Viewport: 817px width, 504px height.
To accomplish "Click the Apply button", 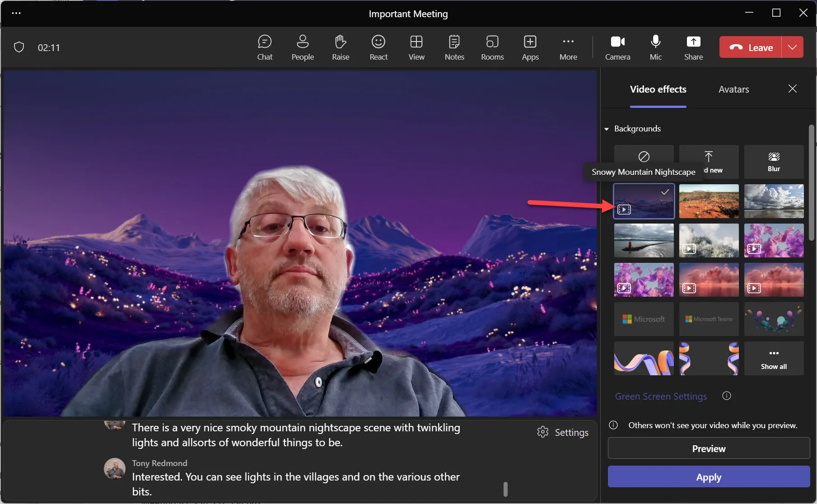I will coord(709,477).
